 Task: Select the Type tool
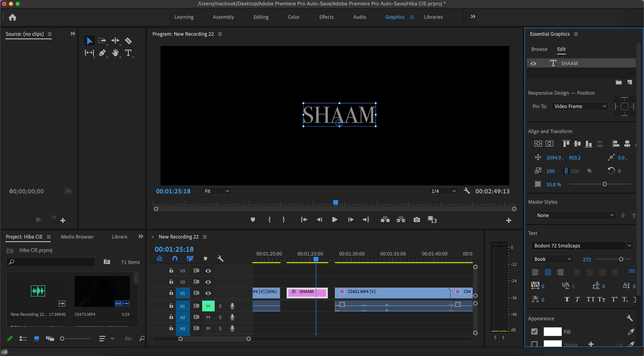[x=128, y=53]
